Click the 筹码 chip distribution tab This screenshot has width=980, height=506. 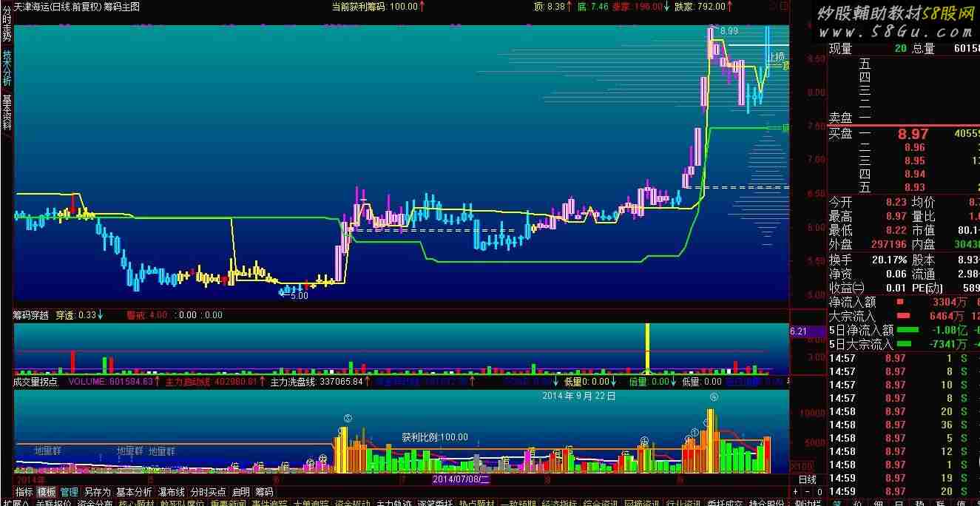pyautogui.click(x=264, y=492)
